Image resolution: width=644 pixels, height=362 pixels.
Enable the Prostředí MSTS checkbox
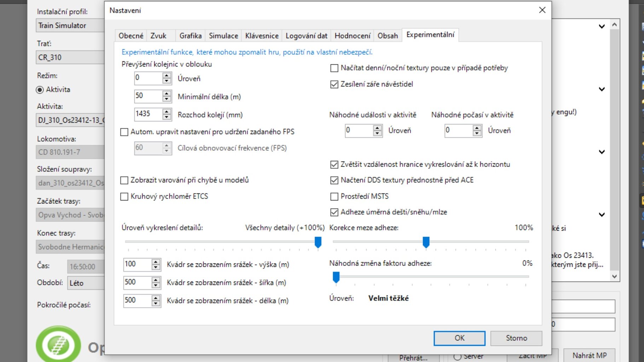pos(334,197)
